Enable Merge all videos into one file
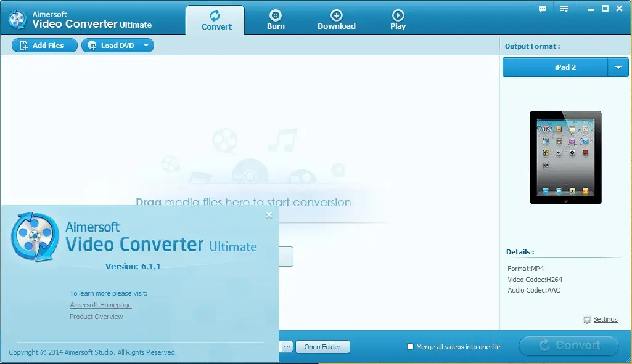The image size is (632, 364). (410, 346)
